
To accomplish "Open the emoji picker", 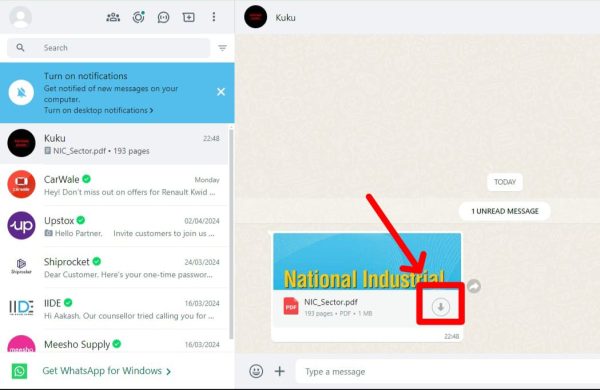I will [x=256, y=371].
